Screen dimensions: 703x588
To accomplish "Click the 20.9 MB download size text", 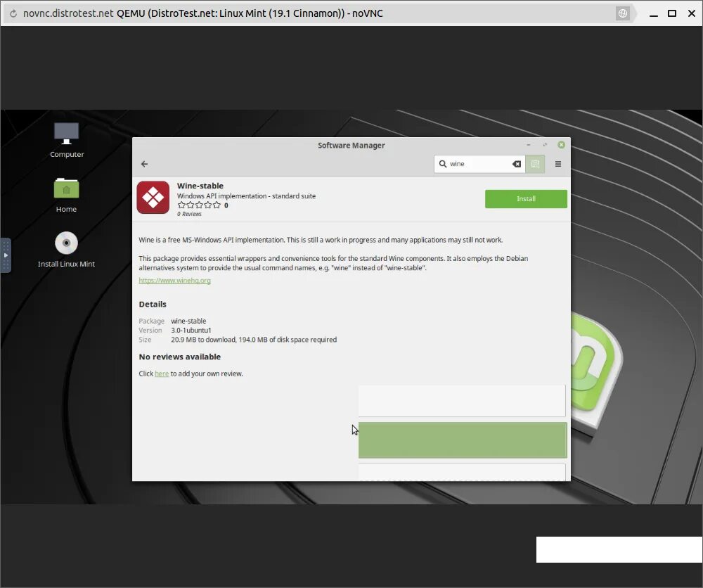I will pos(254,340).
